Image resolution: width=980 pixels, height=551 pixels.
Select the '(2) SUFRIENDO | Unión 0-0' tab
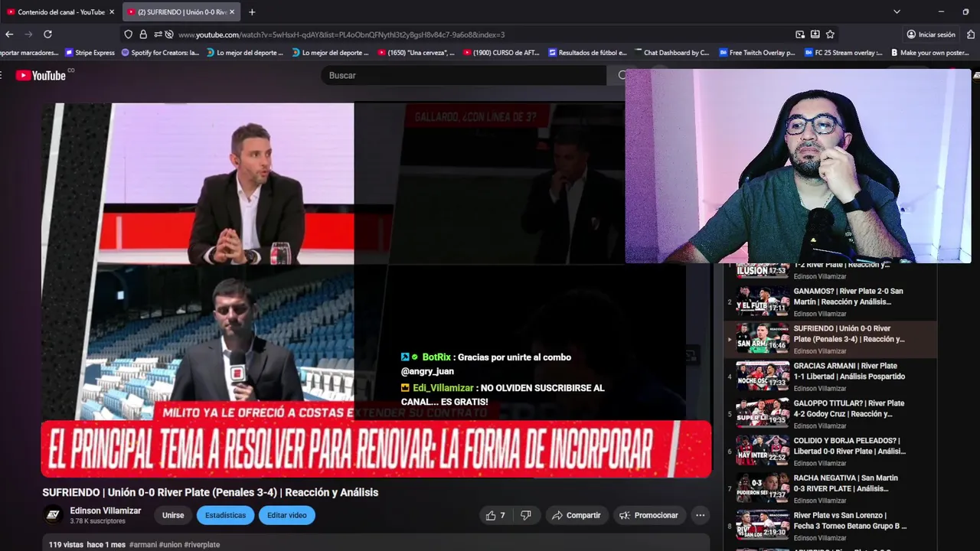[x=181, y=12]
